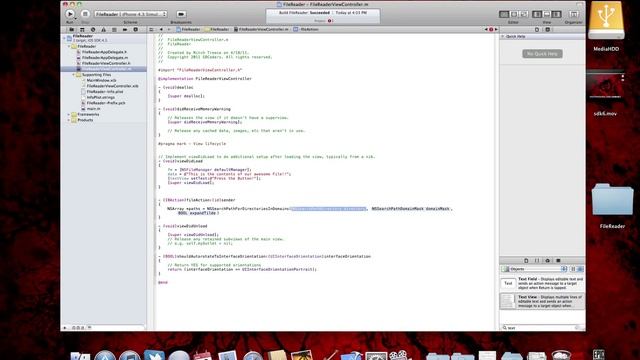This screenshot has width=640, height=360.
Task: Open the Organizer window
Action: click(x=573, y=14)
